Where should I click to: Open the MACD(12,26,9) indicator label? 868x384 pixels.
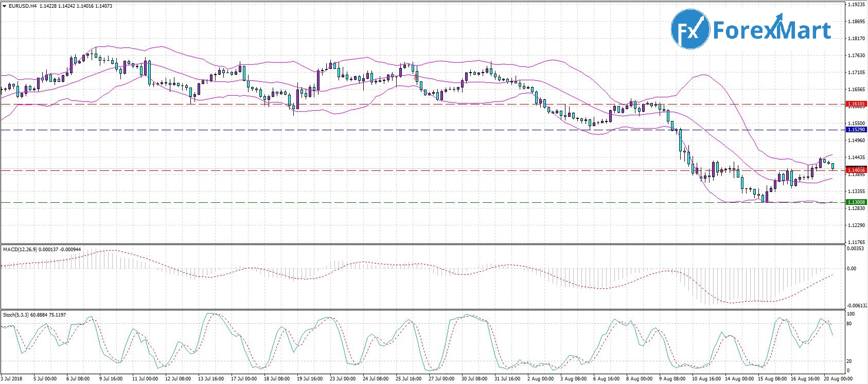point(24,250)
